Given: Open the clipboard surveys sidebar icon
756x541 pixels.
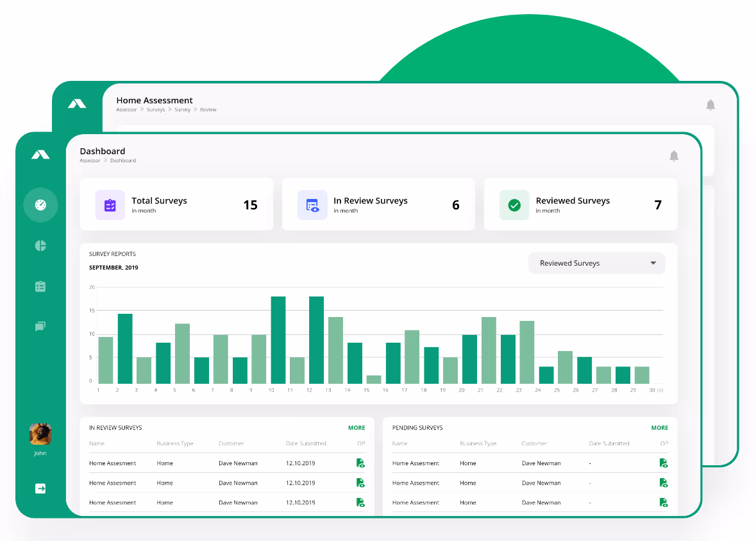Looking at the screenshot, I should point(40,286).
